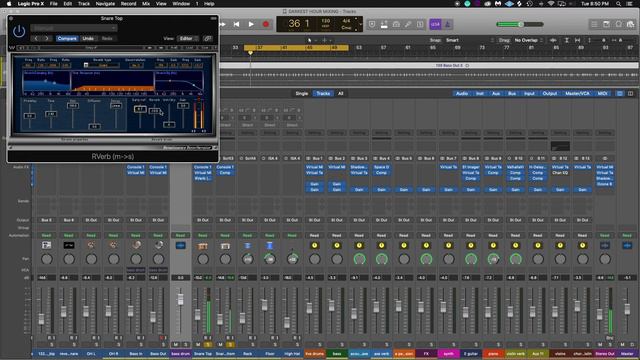Click the narrow channel strips icon

pos(620,93)
